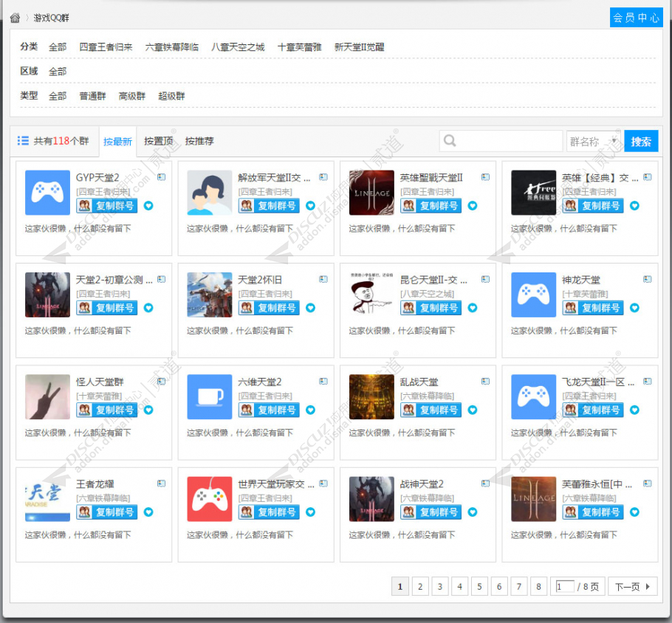Focus the group search input field

coord(501,141)
